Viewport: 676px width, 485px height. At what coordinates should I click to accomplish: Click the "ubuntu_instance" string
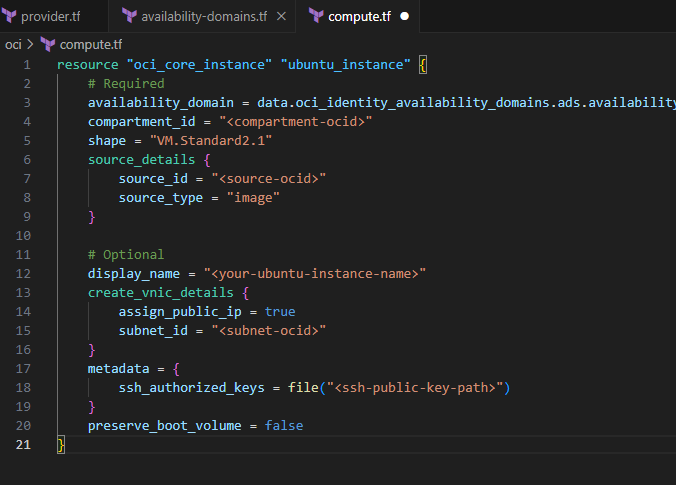pyautogui.click(x=345, y=65)
